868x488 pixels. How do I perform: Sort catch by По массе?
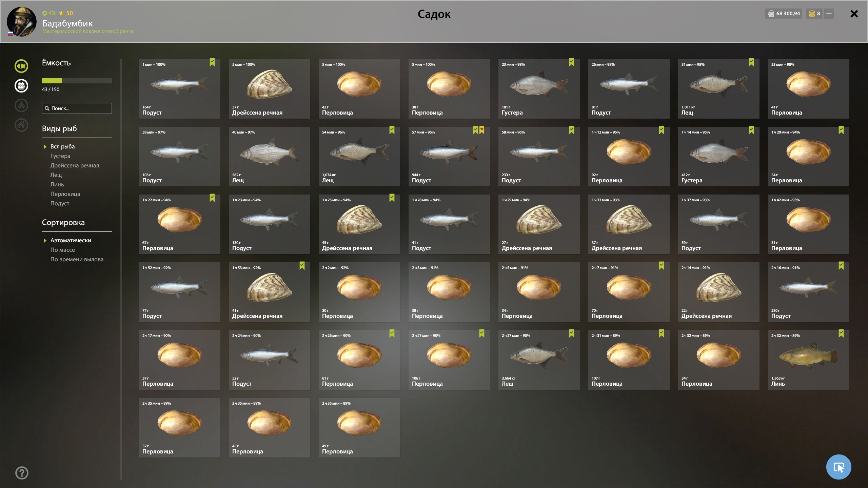click(63, 250)
